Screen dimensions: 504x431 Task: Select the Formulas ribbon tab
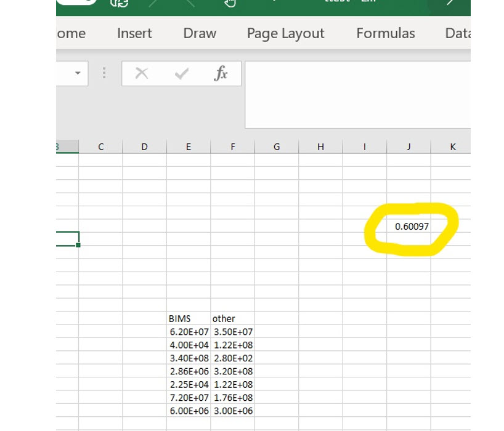[x=385, y=33]
